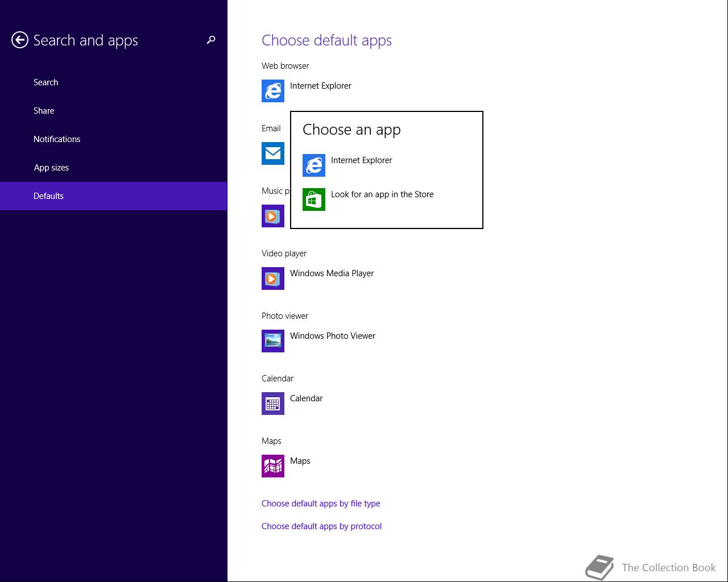The image size is (728, 582).
Task: Open the Share settings section
Action: pos(114,111)
